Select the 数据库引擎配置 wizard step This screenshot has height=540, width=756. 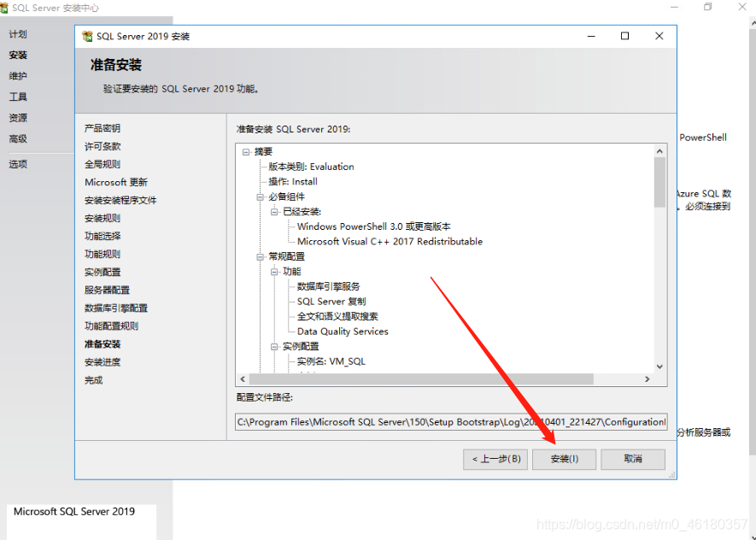coord(116,308)
